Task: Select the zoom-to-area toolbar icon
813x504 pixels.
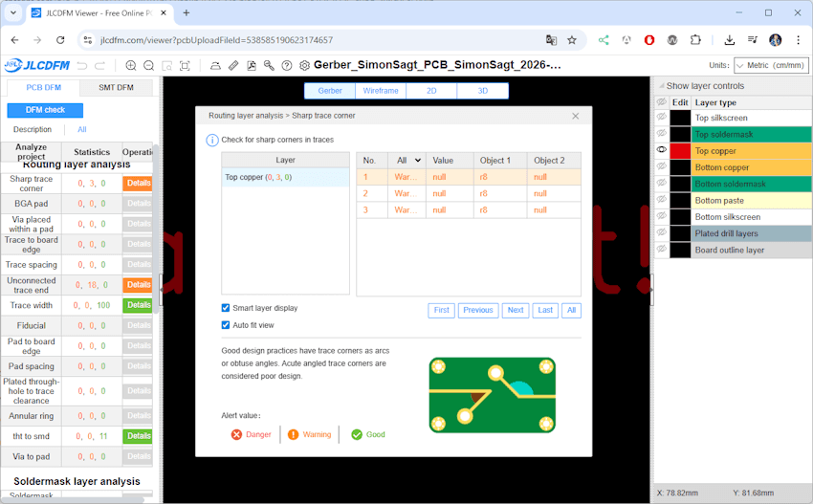Action: pyautogui.click(x=167, y=65)
